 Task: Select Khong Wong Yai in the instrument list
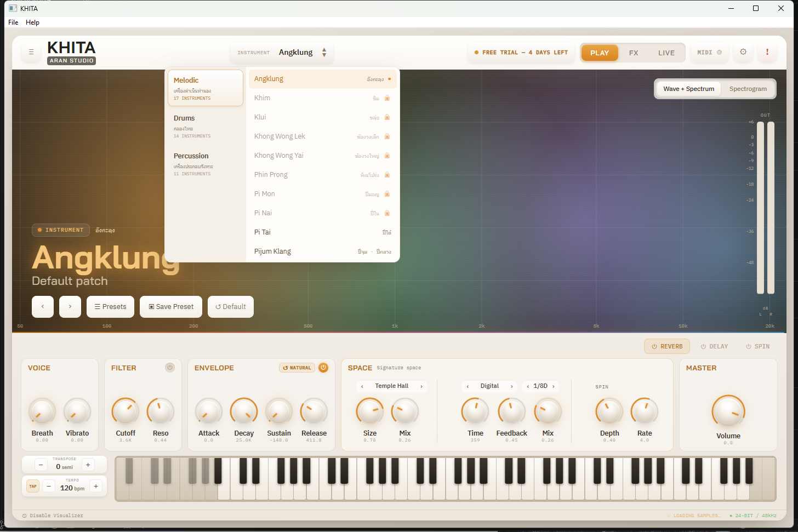pyautogui.click(x=323, y=156)
